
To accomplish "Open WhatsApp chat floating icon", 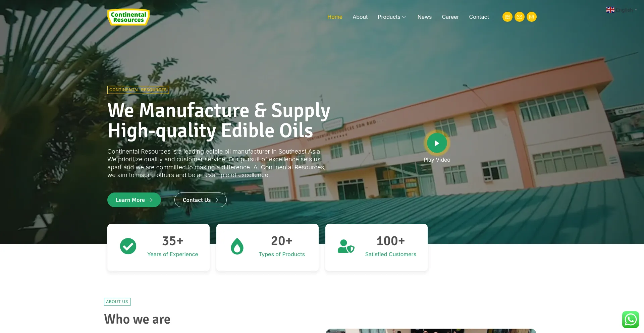I will (x=630, y=319).
